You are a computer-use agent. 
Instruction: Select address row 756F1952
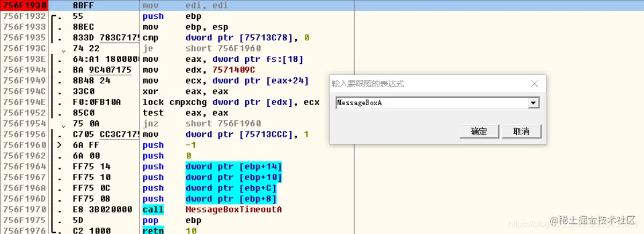(x=24, y=113)
